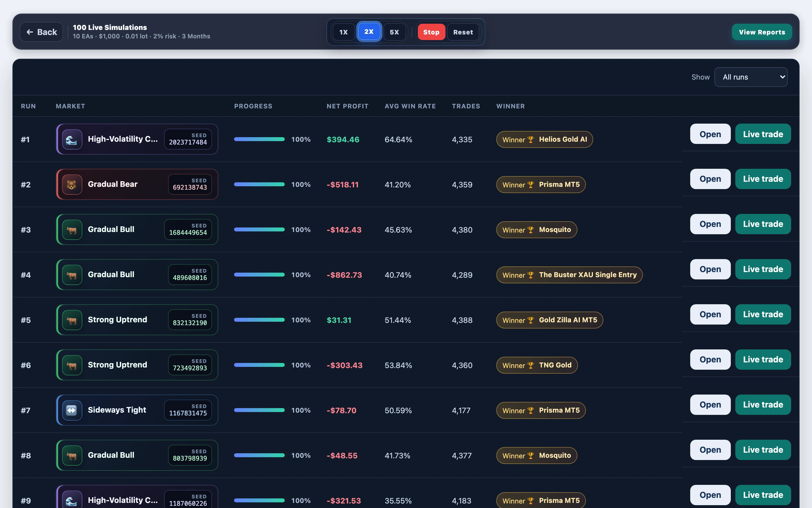This screenshot has height=508, width=812.
Task: Click the trophy icon beside Gold Zilla AI MT5
Action: pos(531,320)
